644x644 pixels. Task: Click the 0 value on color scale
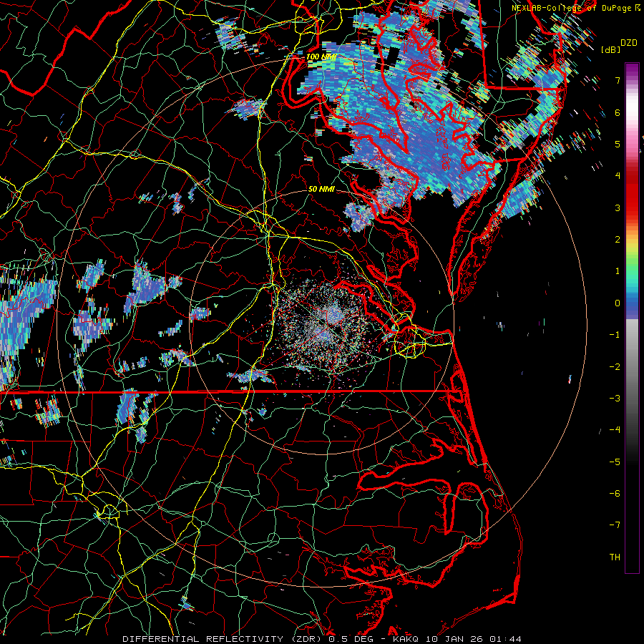coord(618,303)
